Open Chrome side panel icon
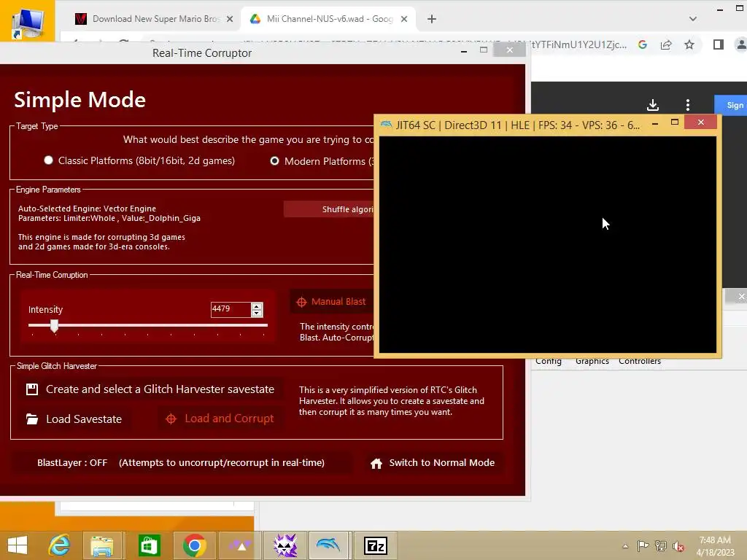The image size is (747, 560). [x=719, y=44]
